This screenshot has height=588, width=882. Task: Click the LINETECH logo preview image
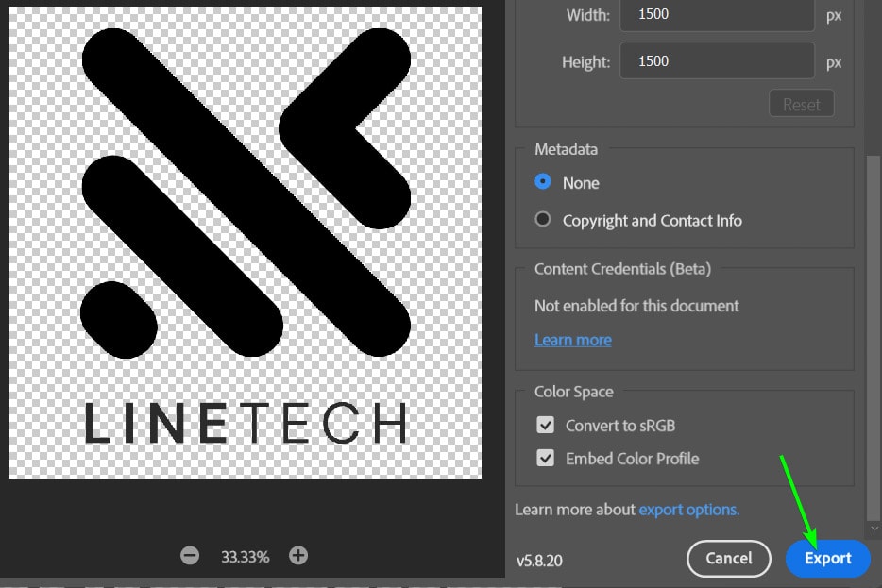(246, 243)
